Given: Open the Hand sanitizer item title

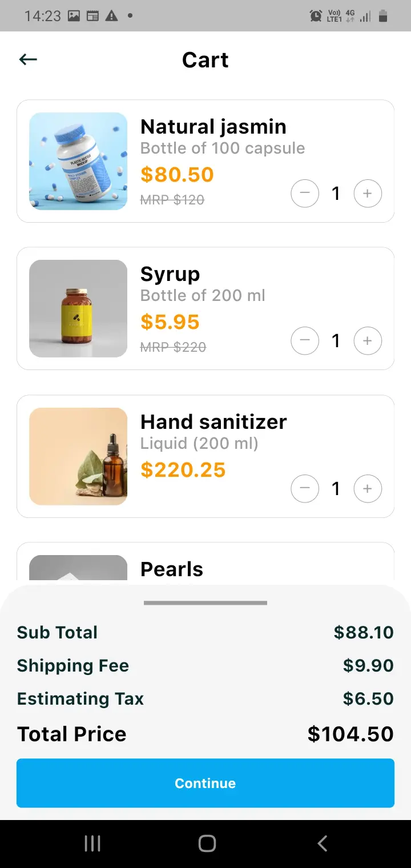Looking at the screenshot, I should (213, 422).
